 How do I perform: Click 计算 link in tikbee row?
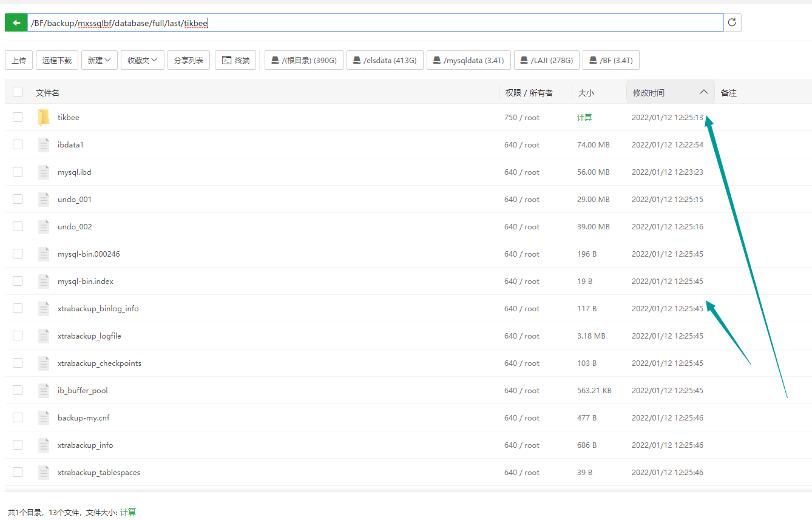tap(584, 117)
